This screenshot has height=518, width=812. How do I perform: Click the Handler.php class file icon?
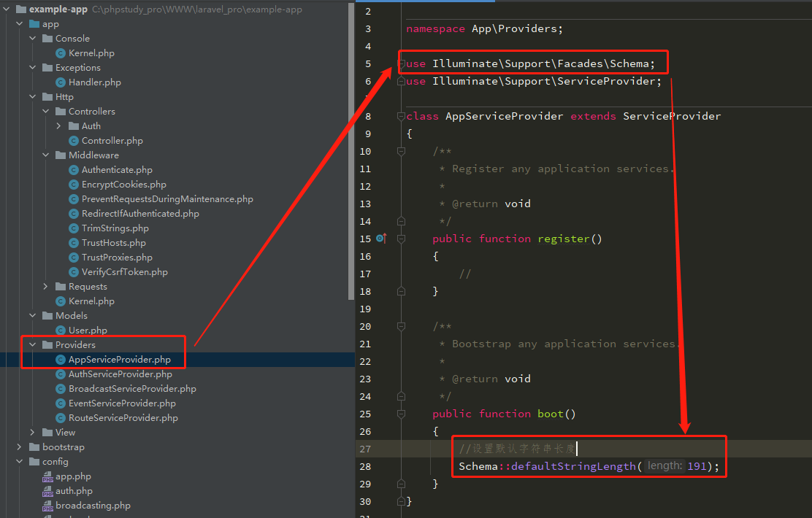click(61, 82)
